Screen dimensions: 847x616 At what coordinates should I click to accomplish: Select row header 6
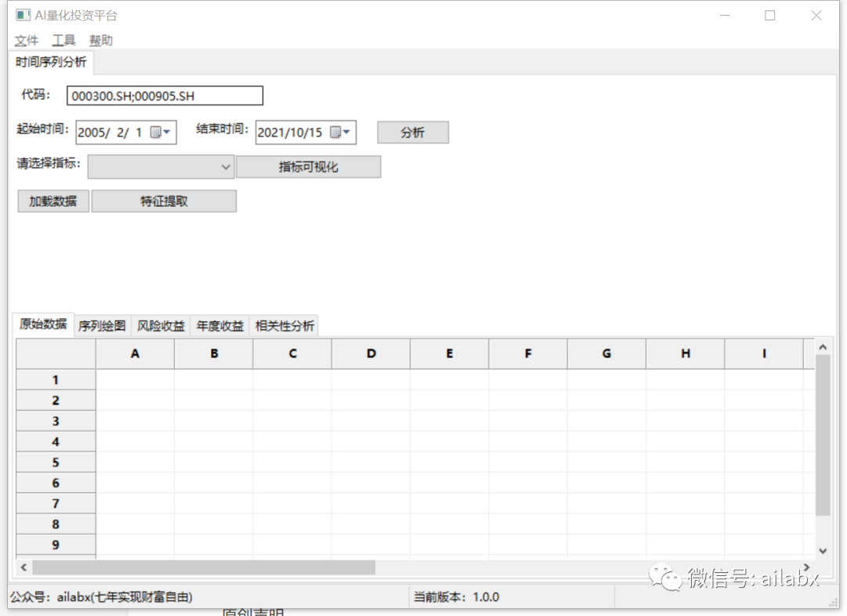pyautogui.click(x=56, y=484)
